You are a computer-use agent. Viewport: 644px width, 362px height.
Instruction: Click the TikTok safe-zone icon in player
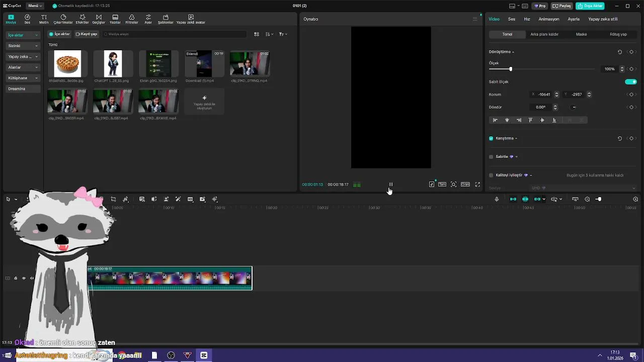pyautogui.click(x=432, y=185)
